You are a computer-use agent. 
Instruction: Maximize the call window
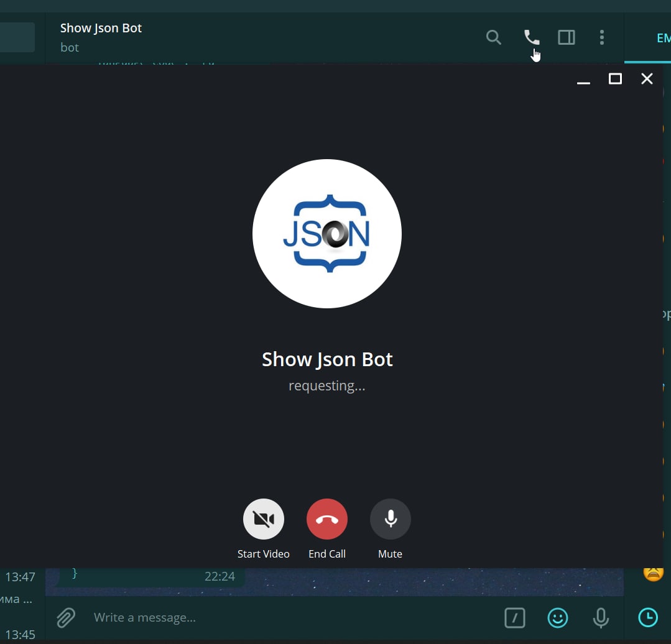coord(615,79)
